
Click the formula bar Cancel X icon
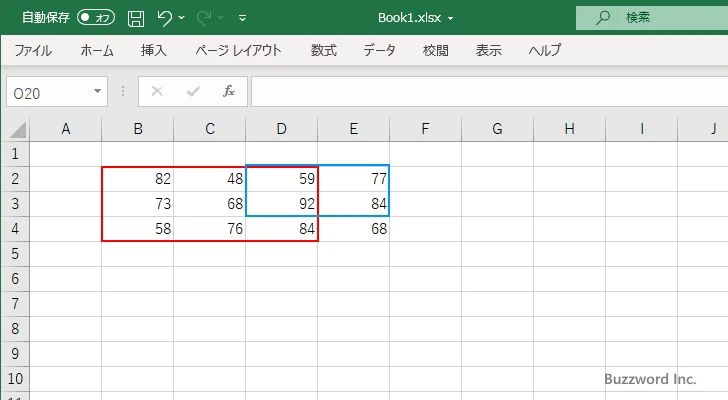[157, 91]
